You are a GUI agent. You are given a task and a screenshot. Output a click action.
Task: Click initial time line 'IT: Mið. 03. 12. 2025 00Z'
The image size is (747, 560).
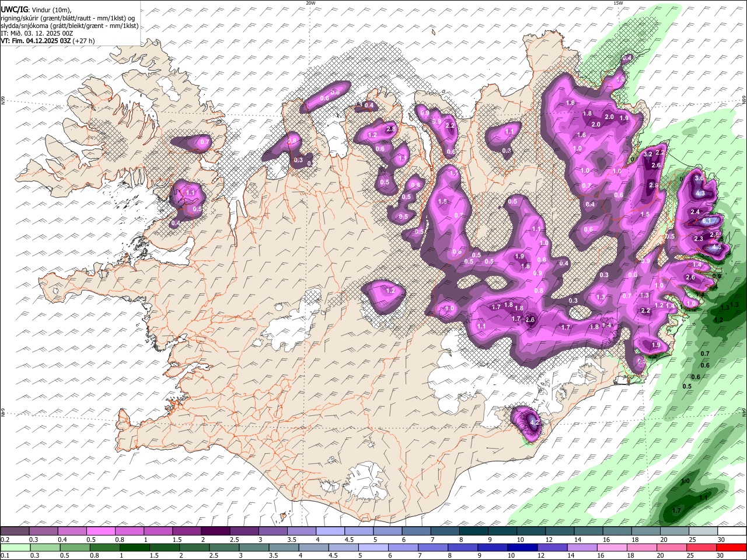[37, 33]
